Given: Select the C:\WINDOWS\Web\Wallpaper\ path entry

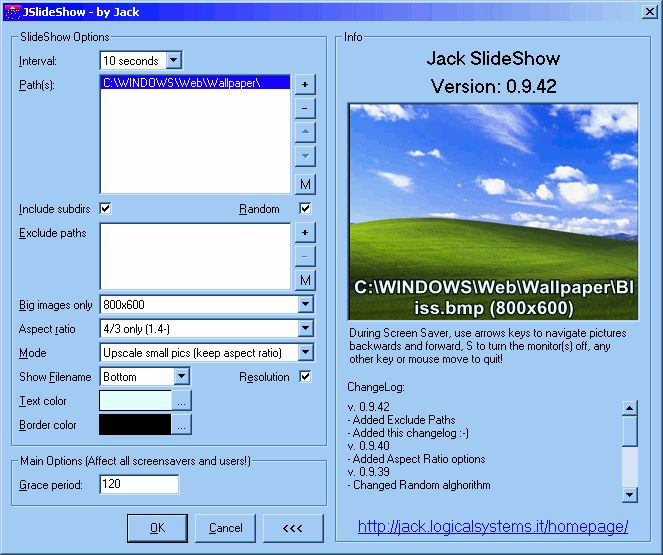Looking at the screenshot, I should click(x=195, y=83).
